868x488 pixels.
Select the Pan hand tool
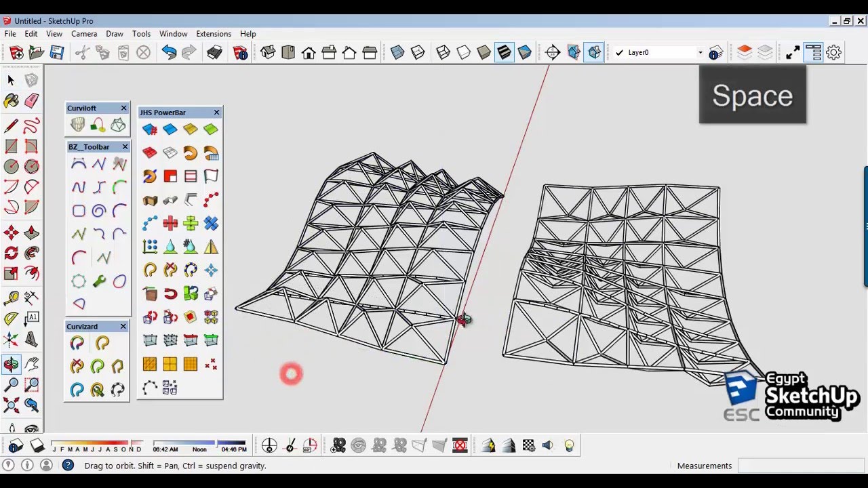pos(31,365)
